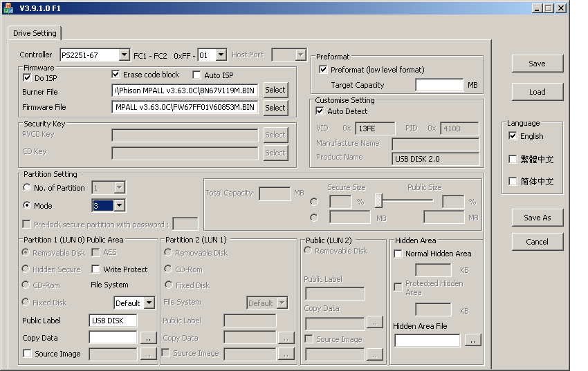Open the Controller PS2251-67 dropdown
This screenshot has width=588, height=371.
point(125,55)
